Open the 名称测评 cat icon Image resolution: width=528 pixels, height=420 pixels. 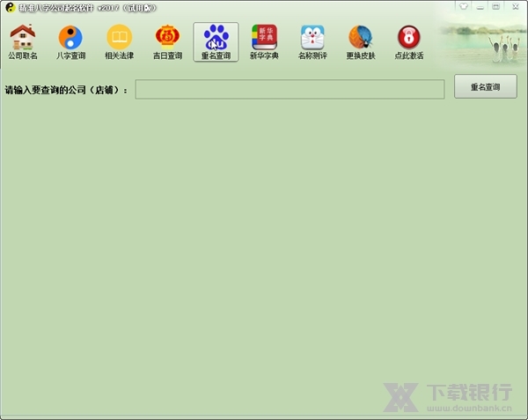[312, 41]
